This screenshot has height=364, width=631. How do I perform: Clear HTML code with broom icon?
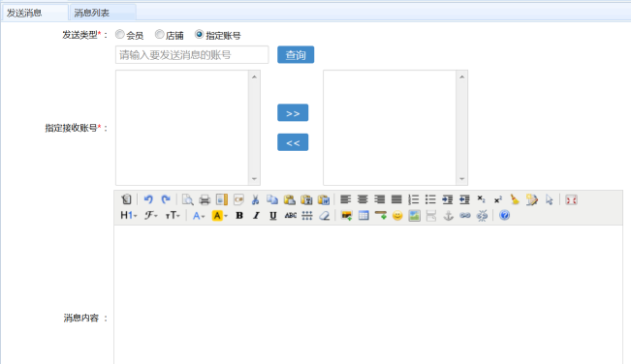(515, 199)
